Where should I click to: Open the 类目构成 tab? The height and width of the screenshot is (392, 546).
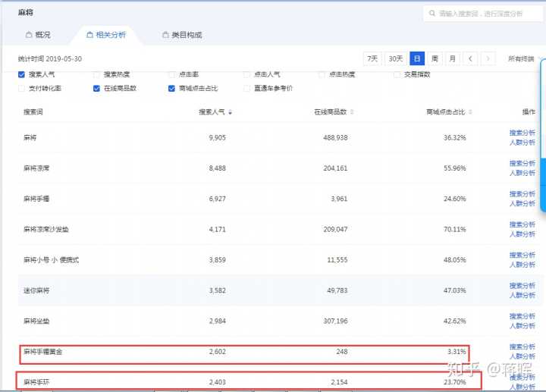click(x=181, y=35)
